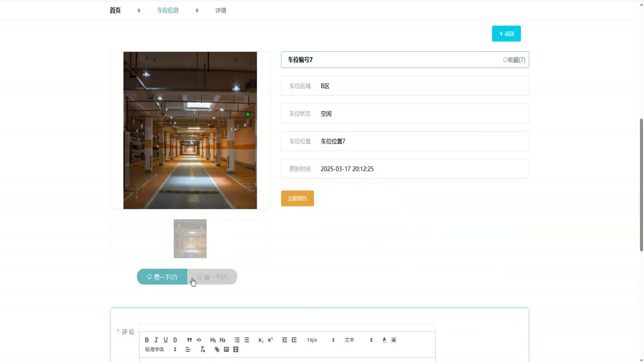This screenshot has height=362, width=644.
Task: Click the 返回 back button
Action: [x=506, y=34]
